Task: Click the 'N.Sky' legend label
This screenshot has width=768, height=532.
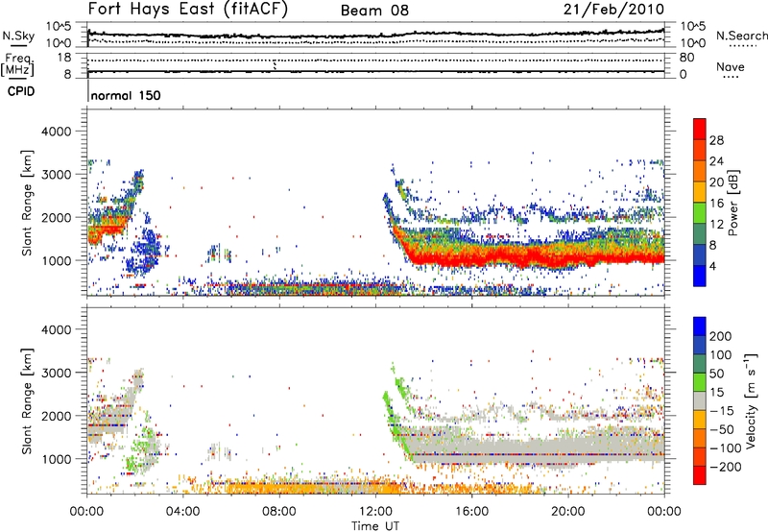Action: pos(18,36)
